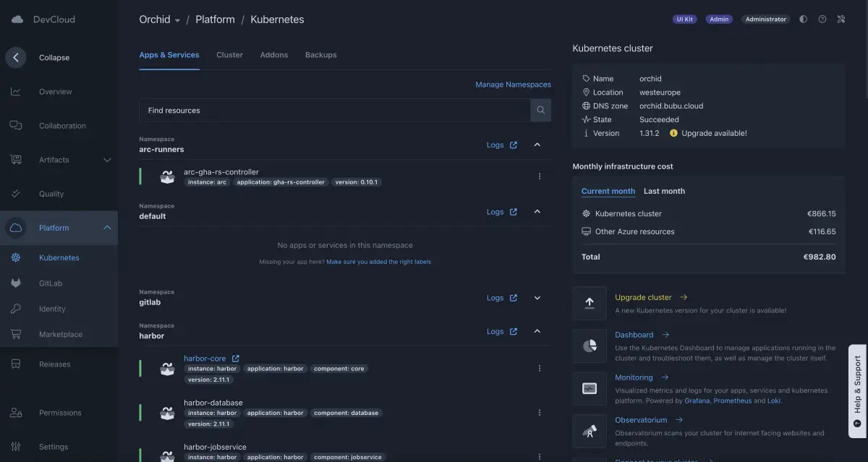Open the Loki link
This screenshot has height=462, width=868.
(774, 401)
